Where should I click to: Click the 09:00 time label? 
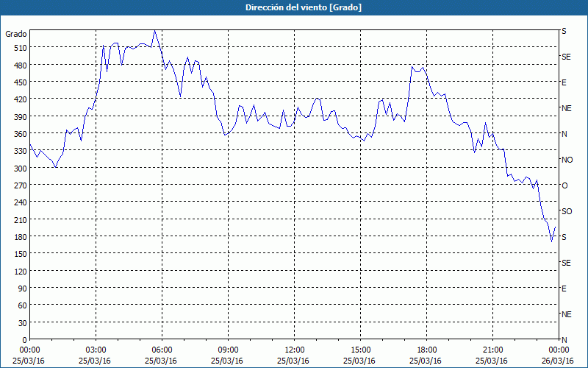[x=228, y=350]
